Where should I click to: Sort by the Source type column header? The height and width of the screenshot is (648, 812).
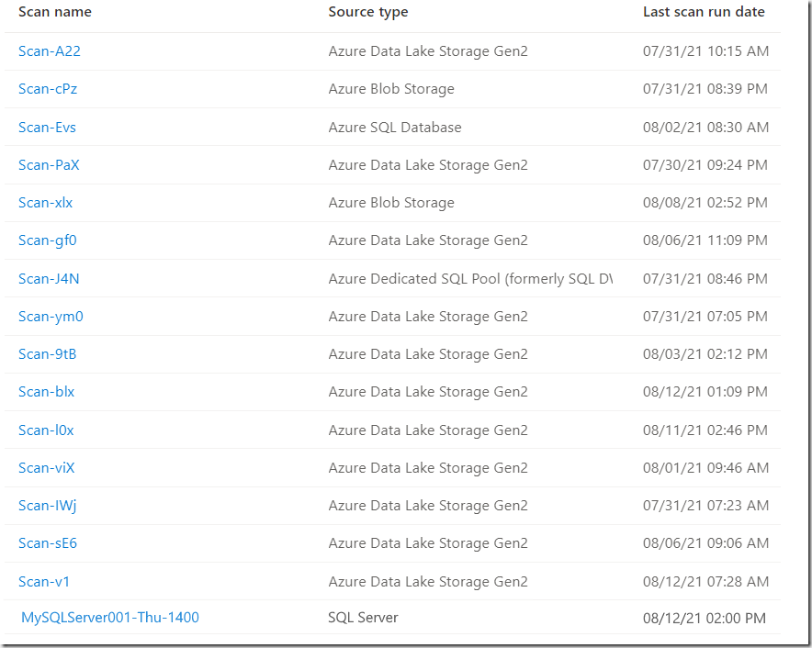click(368, 13)
